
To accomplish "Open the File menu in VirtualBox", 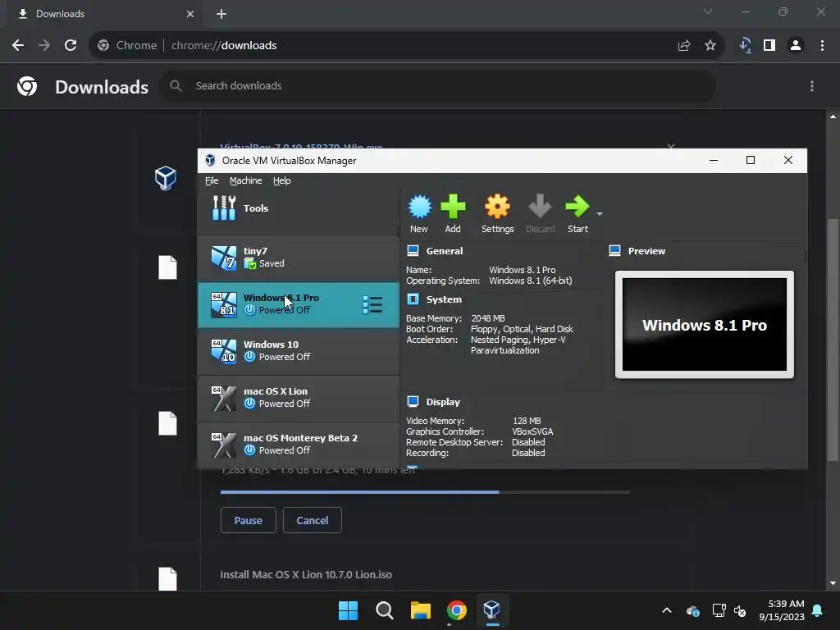I will [x=212, y=180].
